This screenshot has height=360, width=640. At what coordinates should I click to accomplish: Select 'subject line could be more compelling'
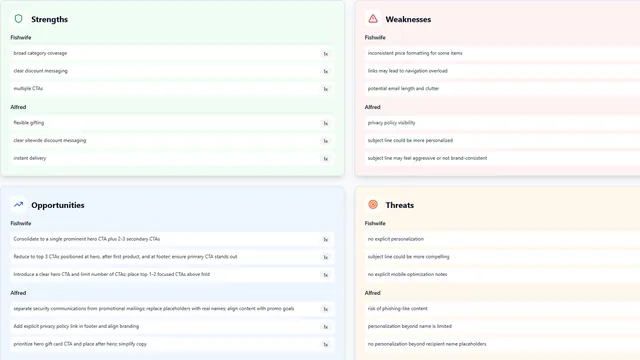(408, 257)
